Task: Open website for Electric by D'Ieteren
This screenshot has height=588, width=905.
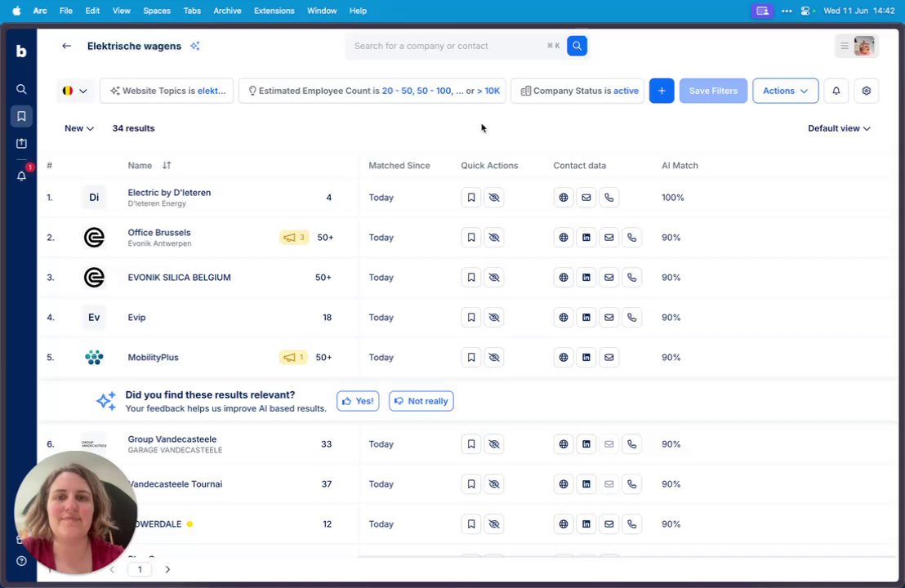Action: [564, 198]
